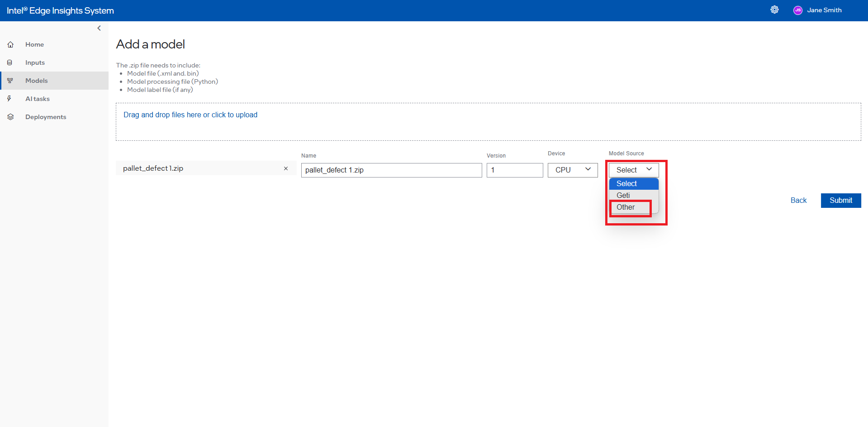The image size is (868, 427).
Task: Click the Model Source label
Action: pyautogui.click(x=626, y=154)
